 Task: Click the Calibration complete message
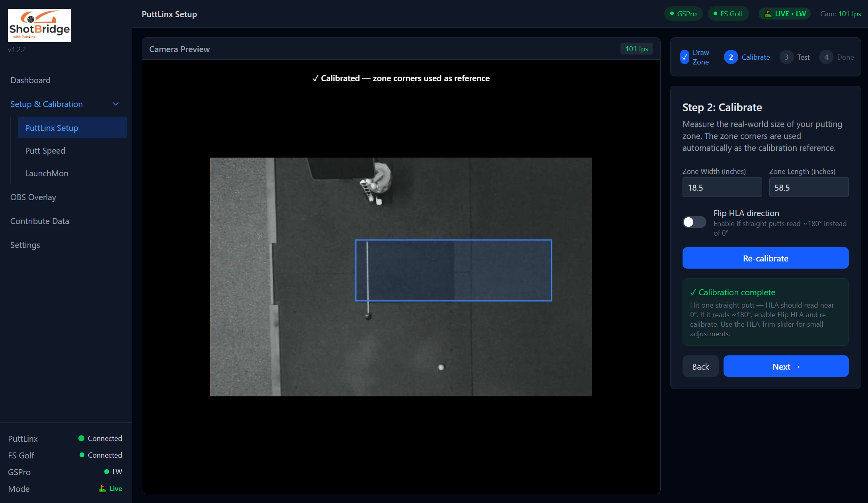point(765,312)
